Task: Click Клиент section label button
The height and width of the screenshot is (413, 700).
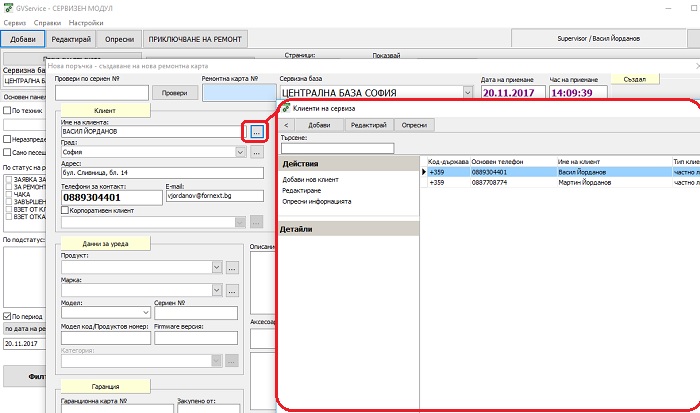Action: pyautogui.click(x=105, y=110)
